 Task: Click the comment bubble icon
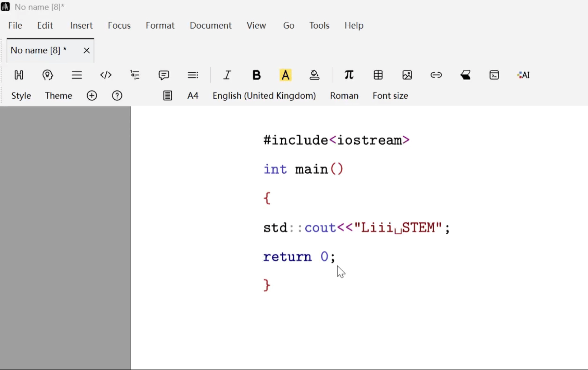pyautogui.click(x=164, y=75)
